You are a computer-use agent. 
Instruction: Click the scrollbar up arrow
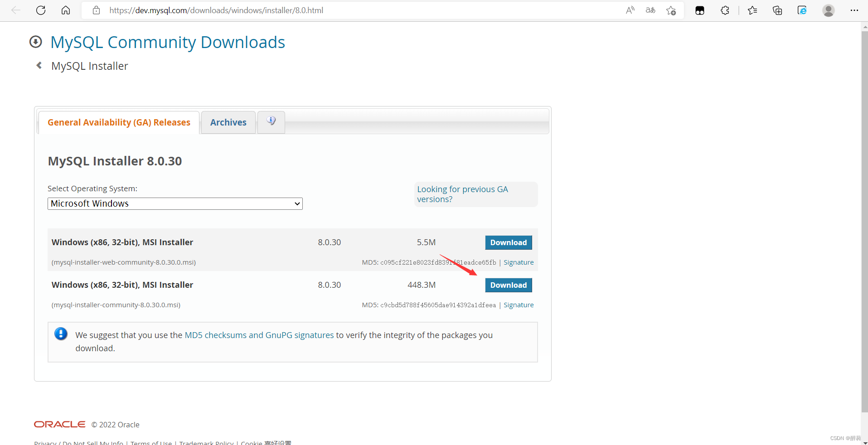click(x=864, y=27)
